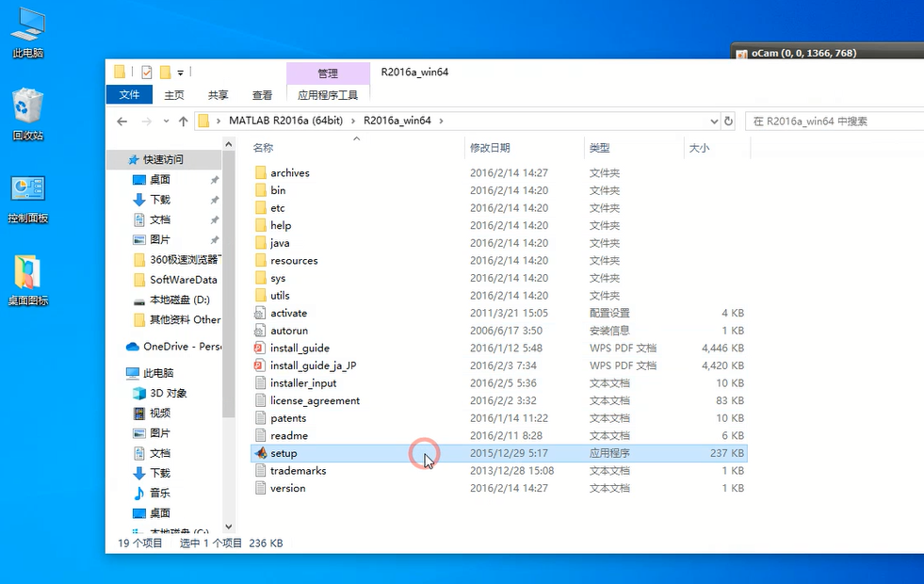The image size is (924, 584).
Task: Select the resources folder icon
Action: (x=261, y=261)
